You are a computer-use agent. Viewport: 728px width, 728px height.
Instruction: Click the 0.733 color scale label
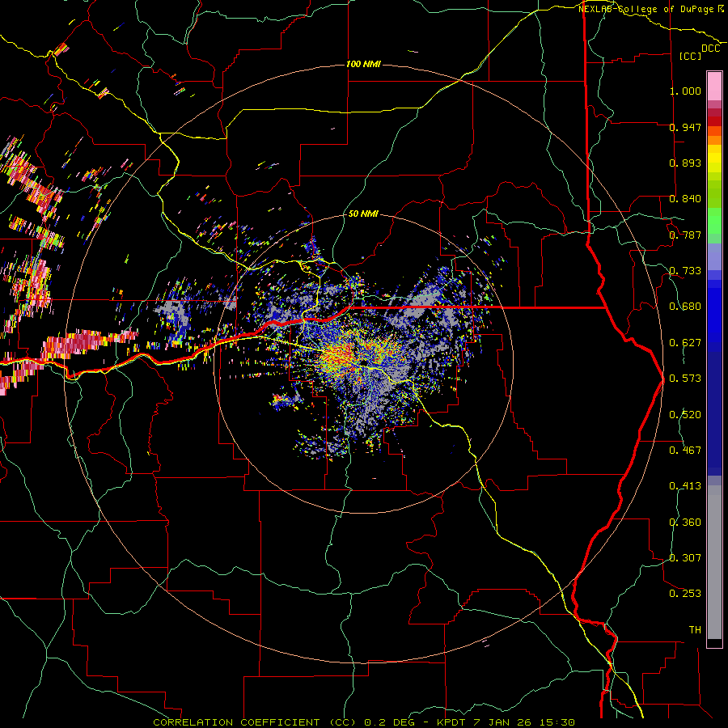click(685, 271)
